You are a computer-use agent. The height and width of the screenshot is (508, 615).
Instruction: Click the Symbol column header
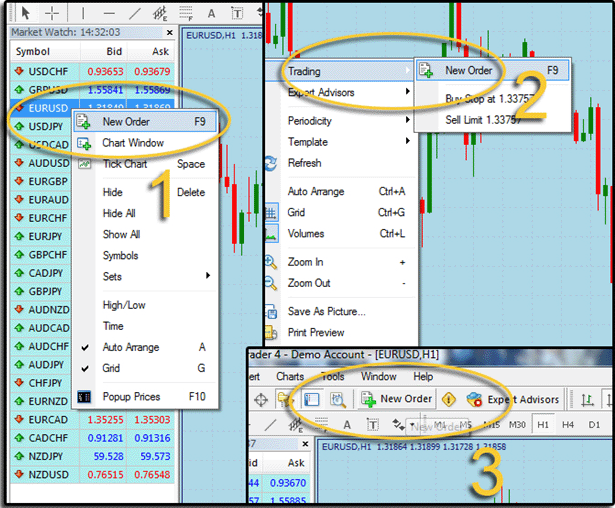click(x=45, y=51)
